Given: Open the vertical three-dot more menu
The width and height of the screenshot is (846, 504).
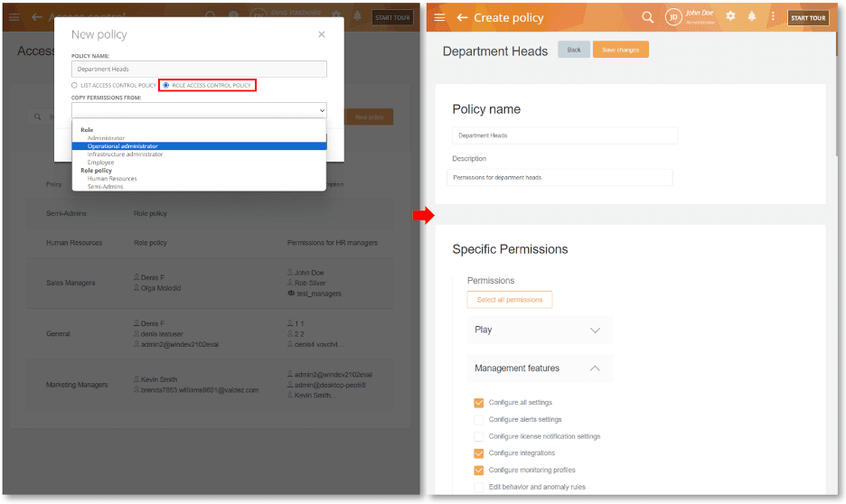Looking at the screenshot, I should [773, 17].
